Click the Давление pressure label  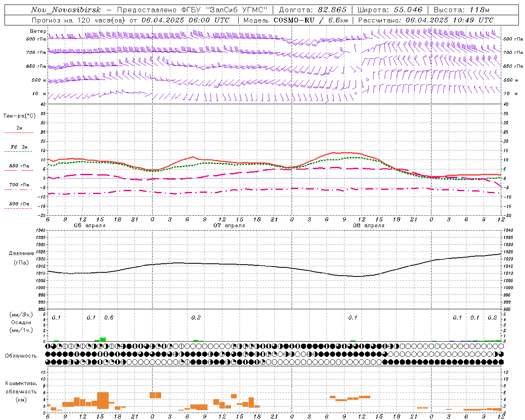(x=21, y=253)
